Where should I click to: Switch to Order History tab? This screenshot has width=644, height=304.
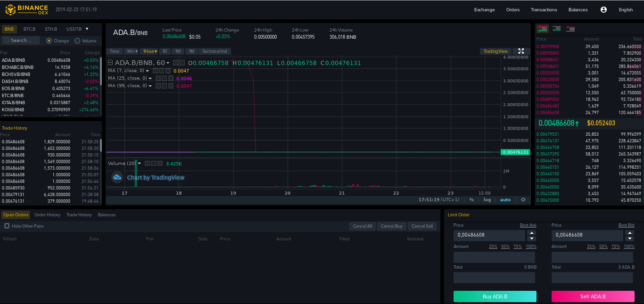tap(47, 214)
